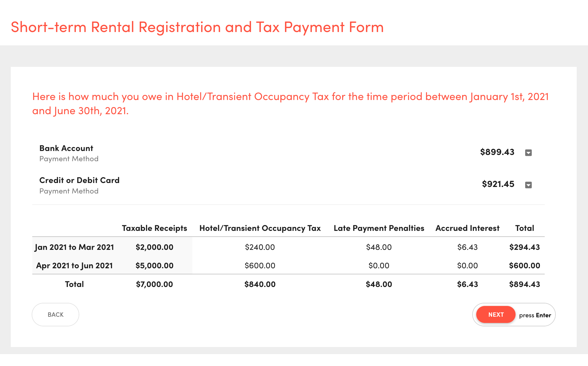Select the Jan 2021 to Mar 2021 row label
Image resolution: width=588 pixels, height=366 pixels.
(x=74, y=247)
